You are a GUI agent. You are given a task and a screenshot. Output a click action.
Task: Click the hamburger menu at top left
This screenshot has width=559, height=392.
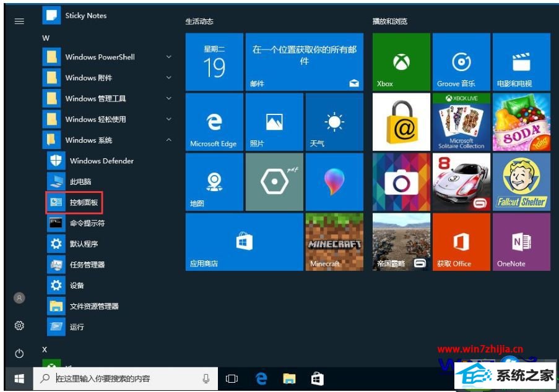point(19,22)
